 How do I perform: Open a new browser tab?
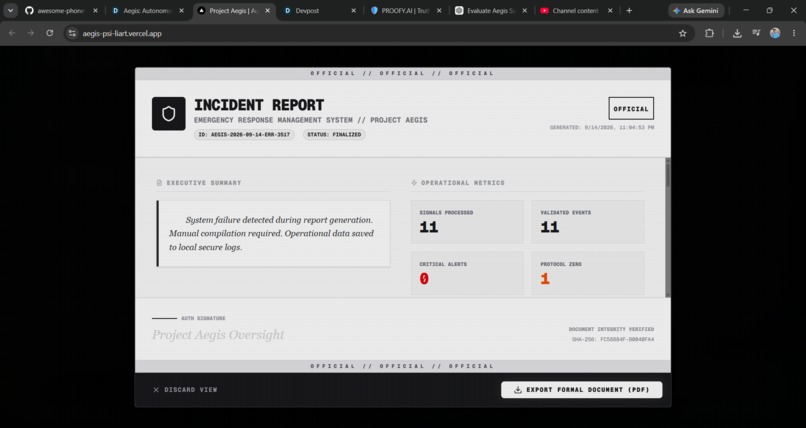click(629, 10)
